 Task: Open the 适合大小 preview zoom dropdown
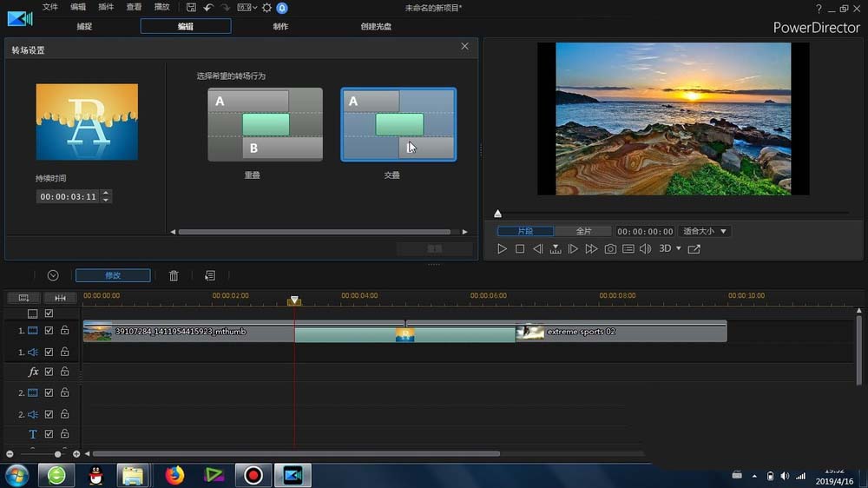coord(704,232)
